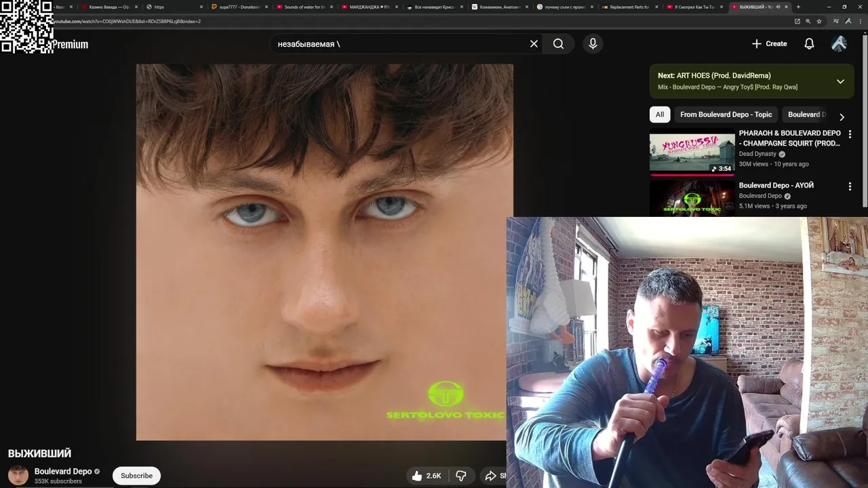Bookmark this page with the star icon

pos(819,21)
